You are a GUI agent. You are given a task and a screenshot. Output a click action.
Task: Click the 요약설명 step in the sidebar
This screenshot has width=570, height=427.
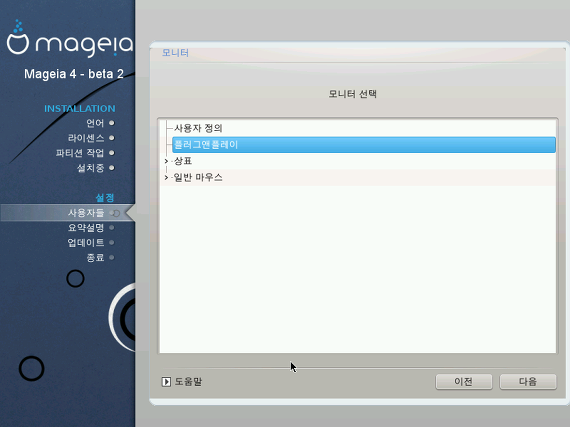86,227
